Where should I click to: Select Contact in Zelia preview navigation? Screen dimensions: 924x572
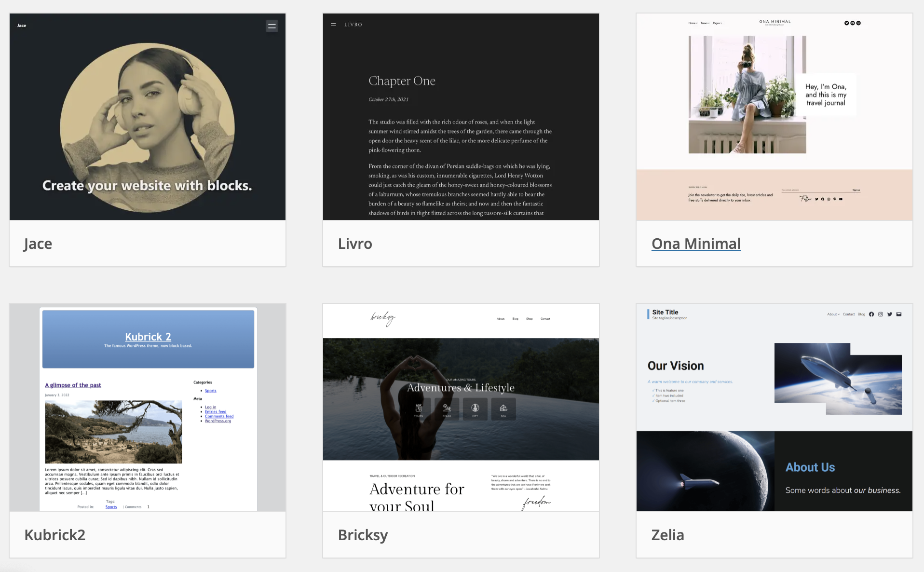pos(849,314)
